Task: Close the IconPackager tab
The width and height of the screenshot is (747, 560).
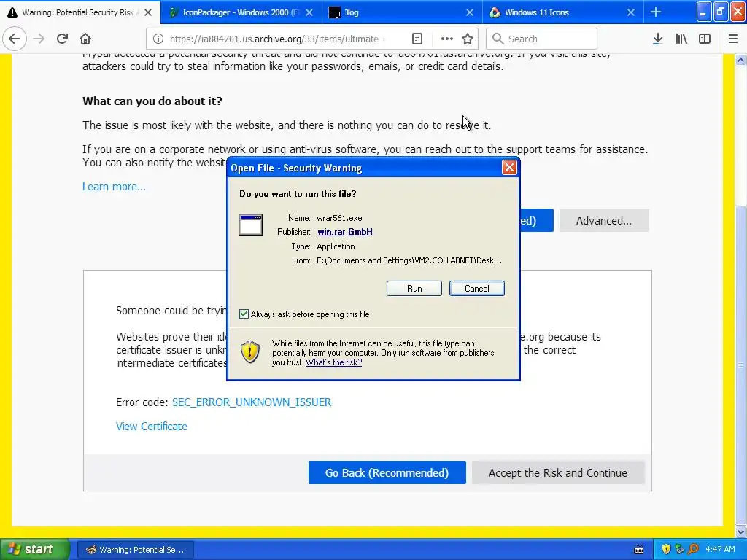Action: (309, 12)
